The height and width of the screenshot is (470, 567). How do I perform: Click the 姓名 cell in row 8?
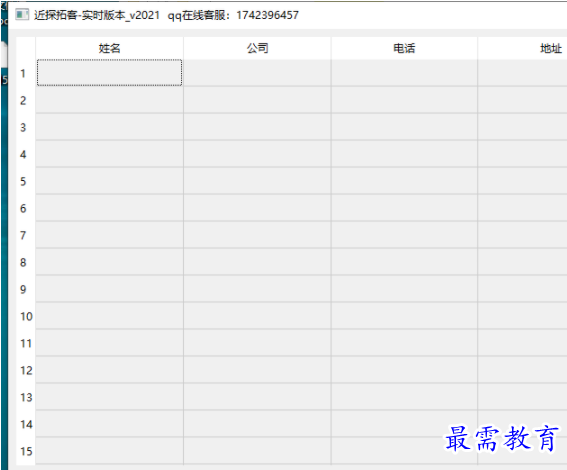110,262
